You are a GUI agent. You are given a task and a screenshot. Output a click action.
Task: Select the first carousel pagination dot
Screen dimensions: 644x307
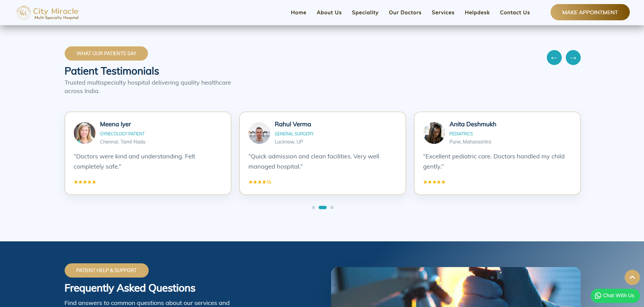[x=314, y=207]
